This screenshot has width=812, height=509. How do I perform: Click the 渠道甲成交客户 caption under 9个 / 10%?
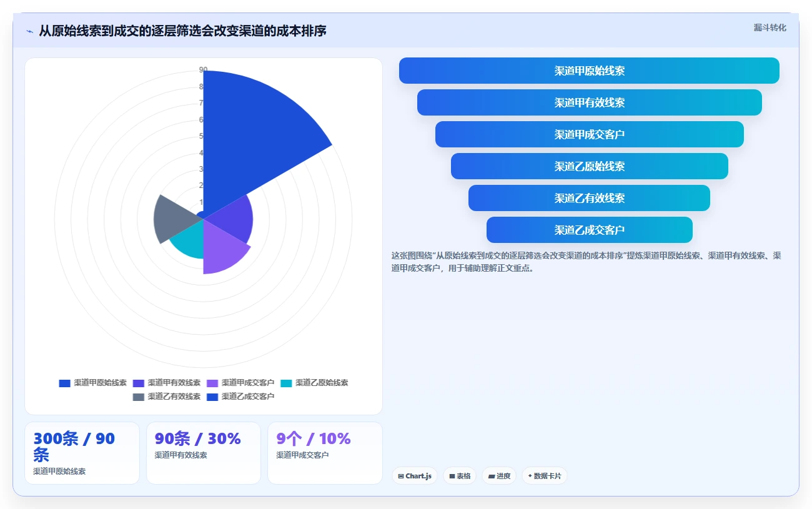[x=302, y=455]
